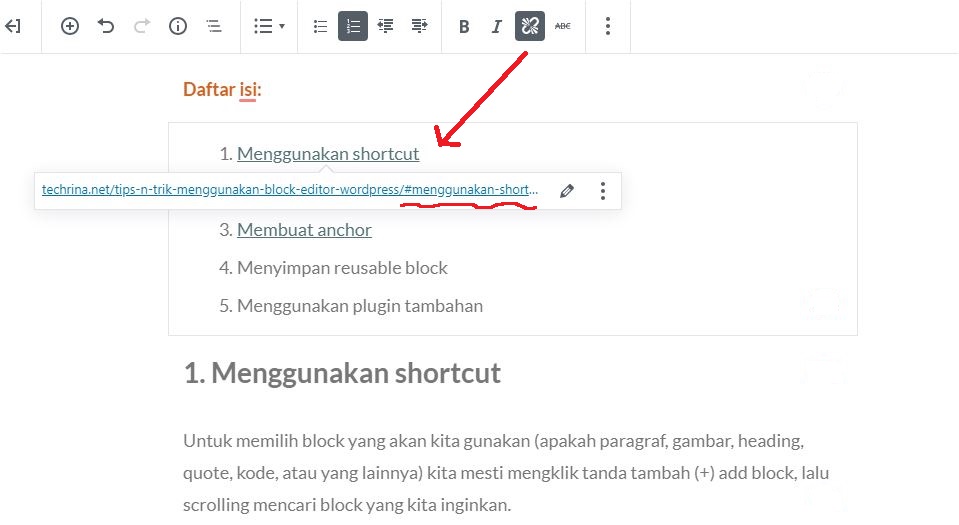959x525 pixels.
Task: Open the techrina.net URL in link popover
Action: (290, 190)
